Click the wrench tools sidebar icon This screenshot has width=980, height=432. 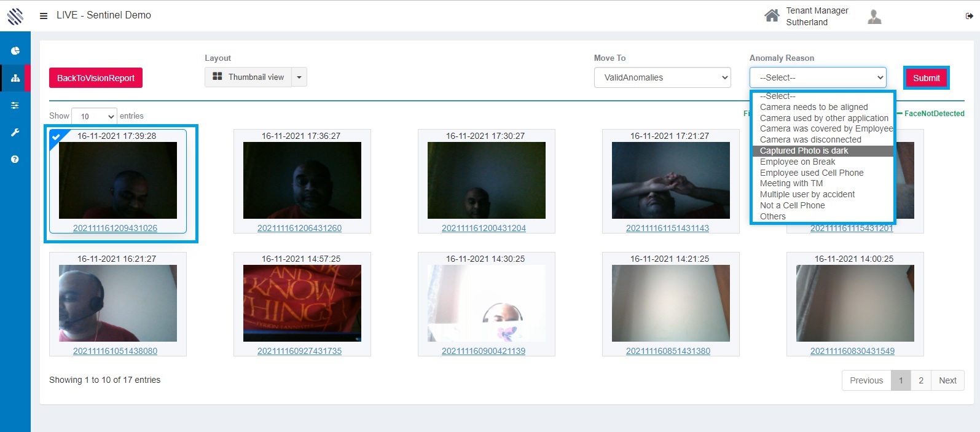click(x=15, y=132)
